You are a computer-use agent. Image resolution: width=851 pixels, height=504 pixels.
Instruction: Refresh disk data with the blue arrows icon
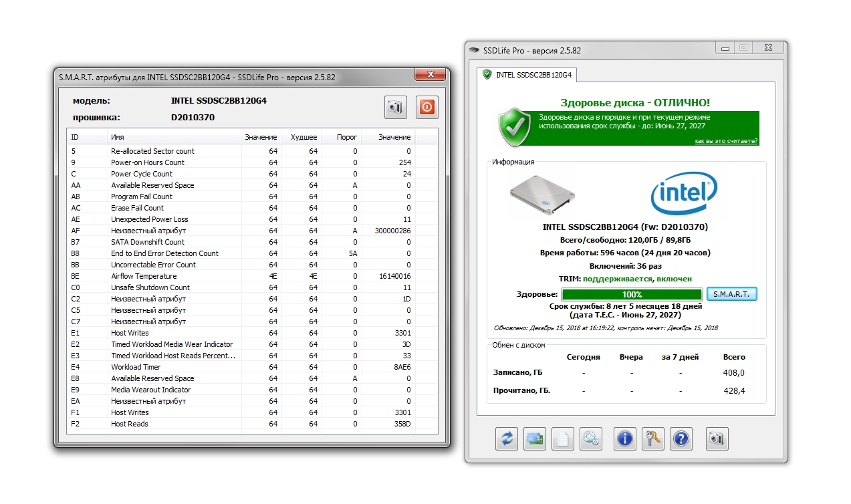click(x=507, y=438)
